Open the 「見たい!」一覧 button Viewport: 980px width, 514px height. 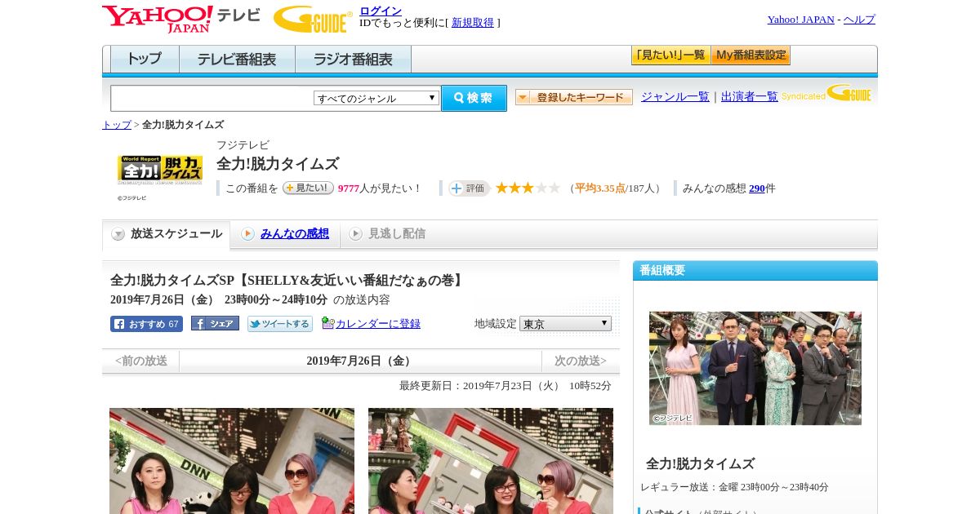pos(670,55)
